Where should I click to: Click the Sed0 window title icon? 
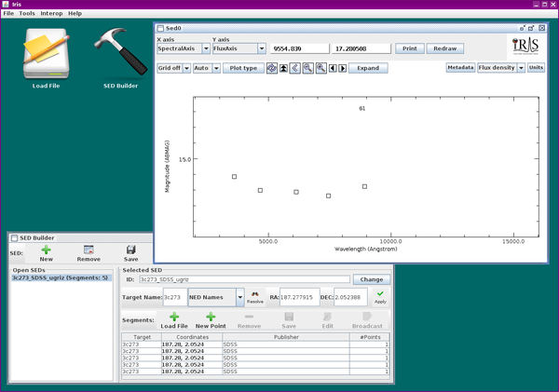160,28
